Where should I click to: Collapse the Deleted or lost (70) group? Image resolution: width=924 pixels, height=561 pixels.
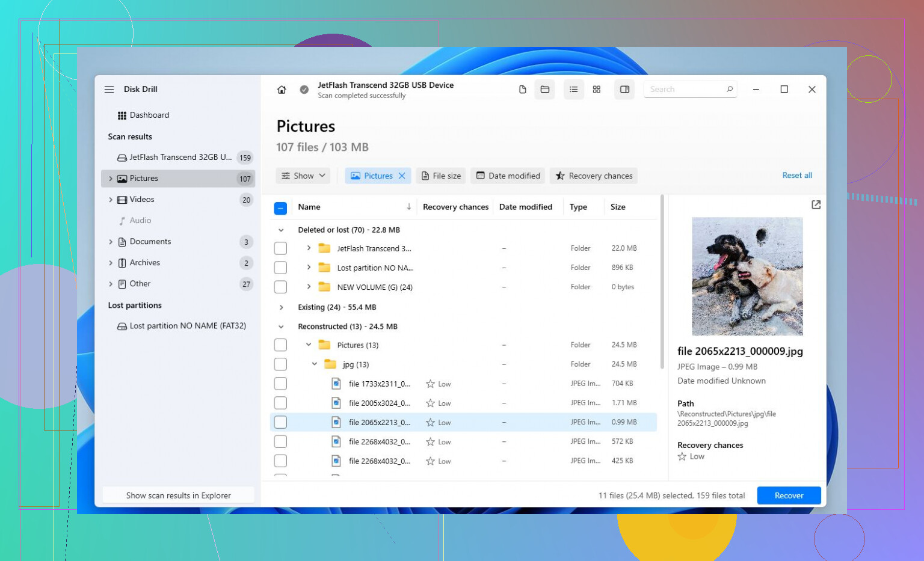pyautogui.click(x=281, y=230)
